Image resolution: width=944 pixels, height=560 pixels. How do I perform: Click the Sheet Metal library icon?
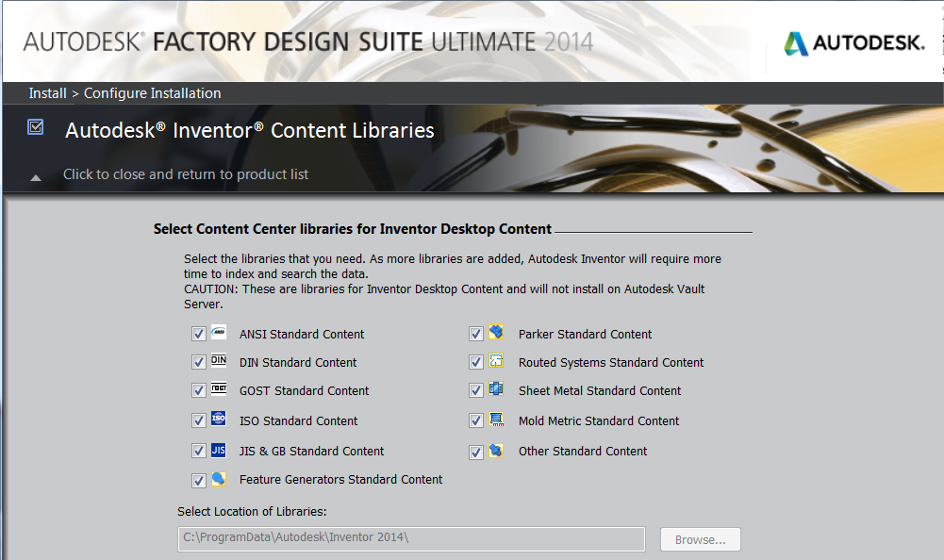[495, 390]
